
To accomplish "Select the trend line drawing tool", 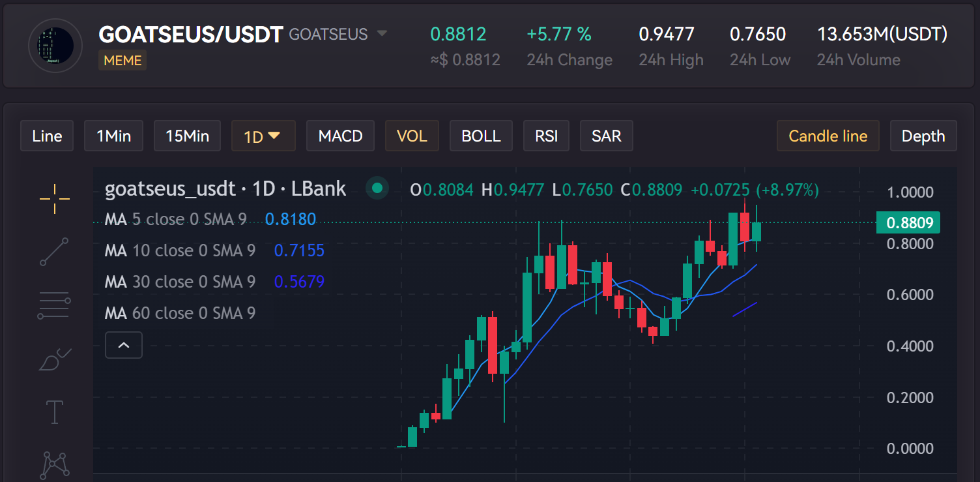I will tap(55, 252).
